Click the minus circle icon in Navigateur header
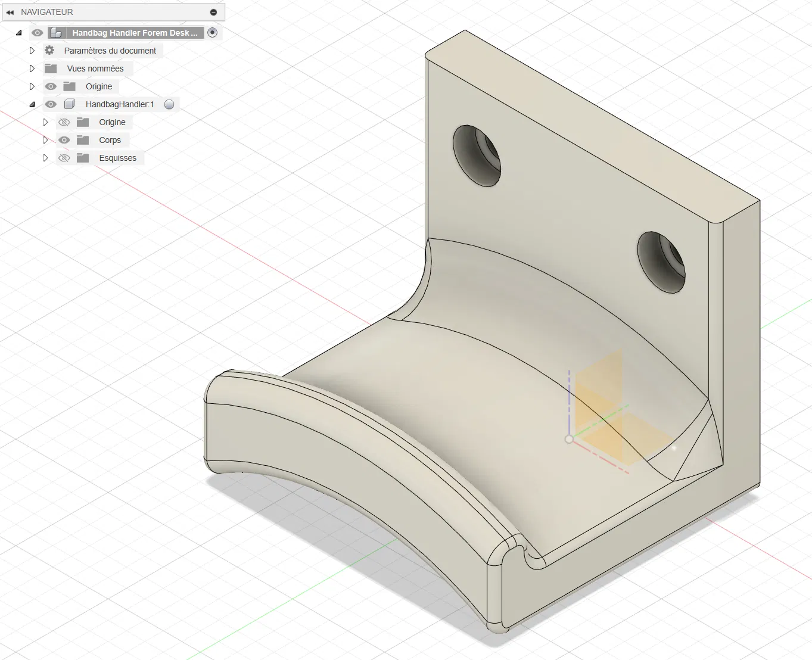 tap(213, 12)
